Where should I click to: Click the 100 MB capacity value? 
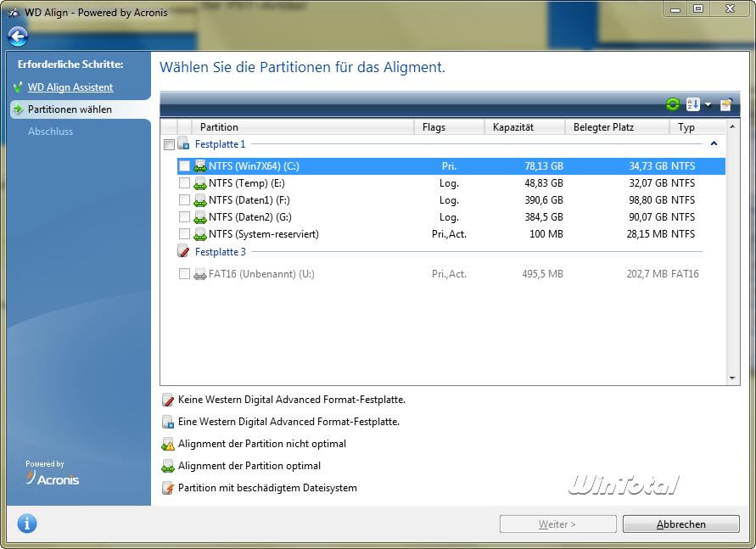tap(546, 234)
